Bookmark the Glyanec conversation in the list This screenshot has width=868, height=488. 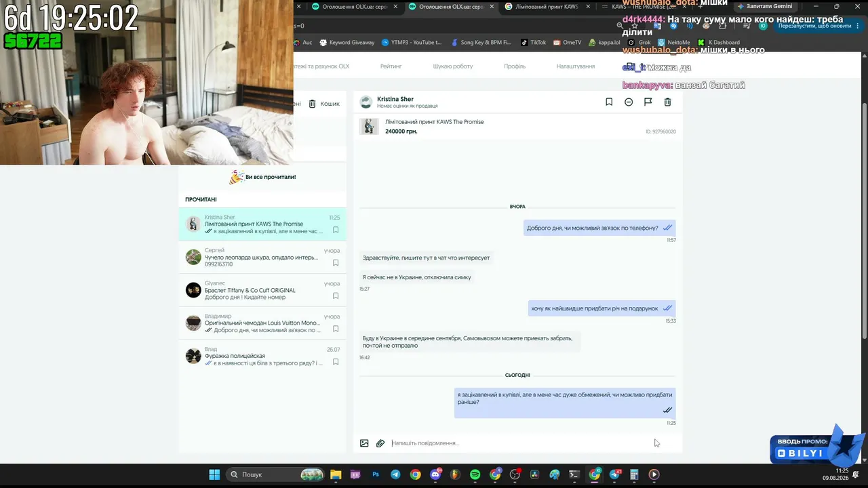point(336,296)
